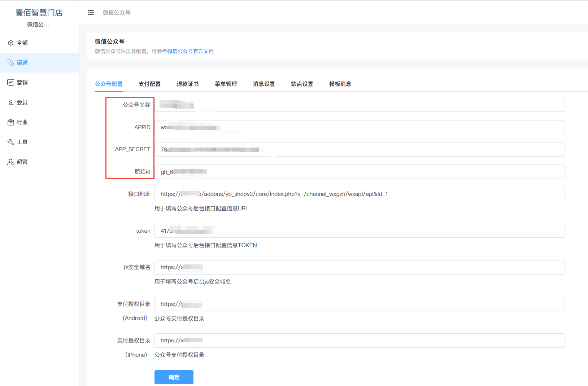
Task: Open the 渠道 channel icon in sidebar
Action: pos(11,63)
